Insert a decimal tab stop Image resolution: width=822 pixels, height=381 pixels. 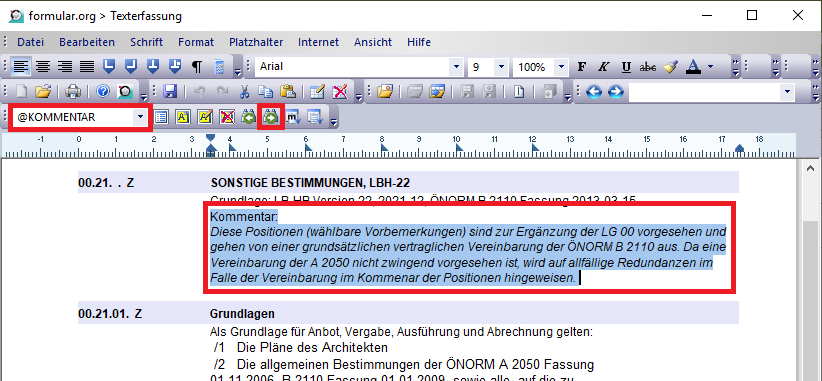[175, 67]
